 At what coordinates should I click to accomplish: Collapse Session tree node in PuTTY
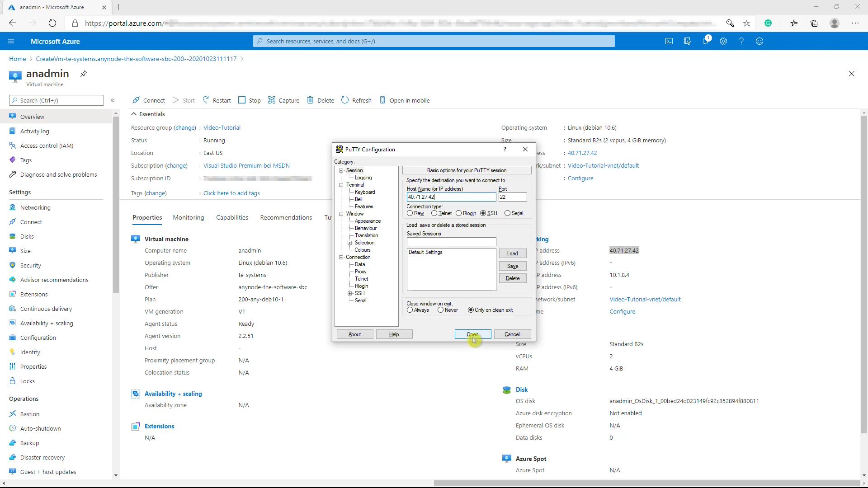(341, 170)
